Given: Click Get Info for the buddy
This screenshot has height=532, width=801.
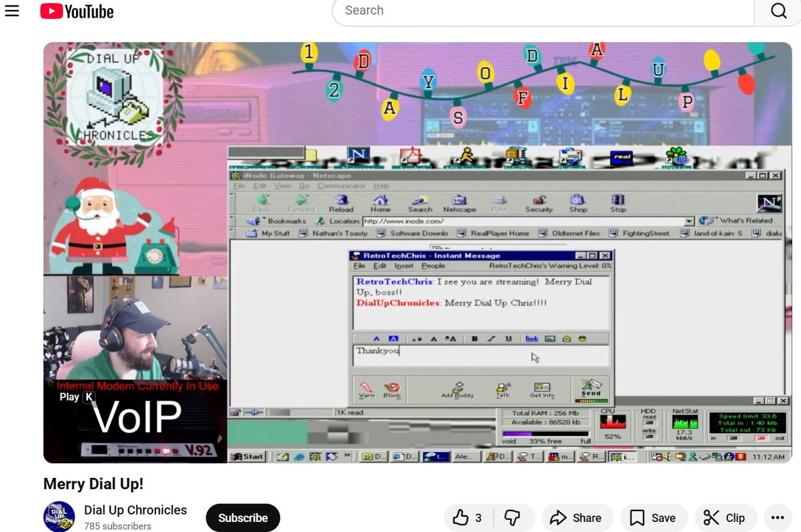Looking at the screenshot, I should 542,390.
